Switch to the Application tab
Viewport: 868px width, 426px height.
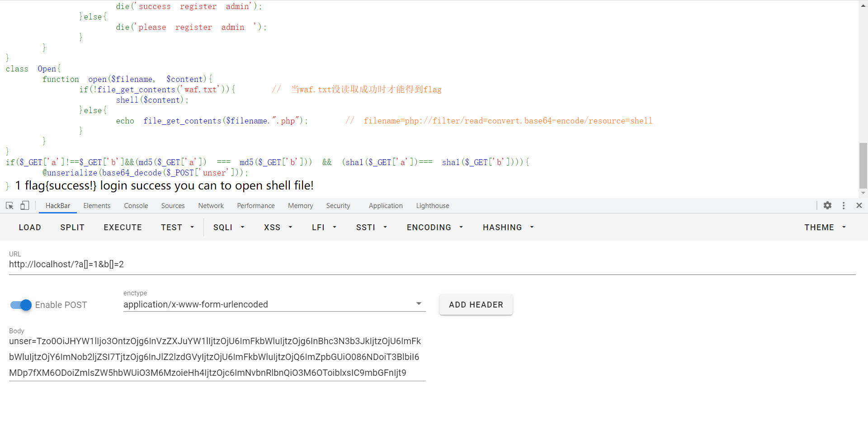click(x=386, y=205)
